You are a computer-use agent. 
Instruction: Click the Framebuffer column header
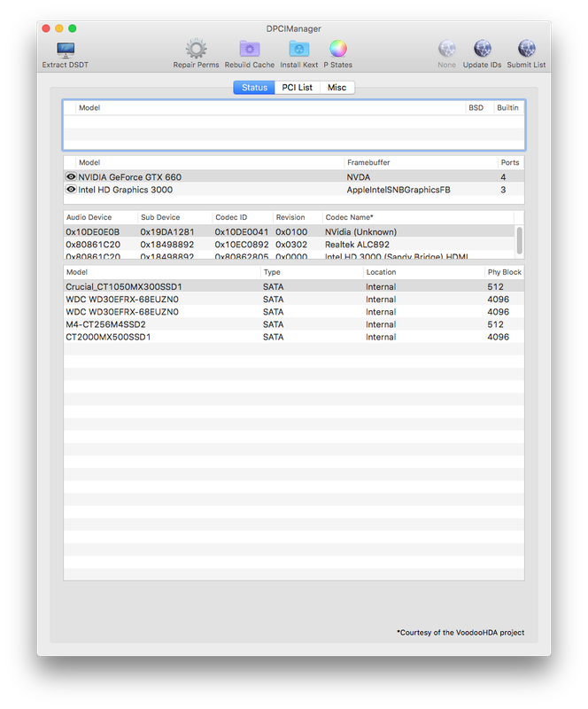[421, 162]
